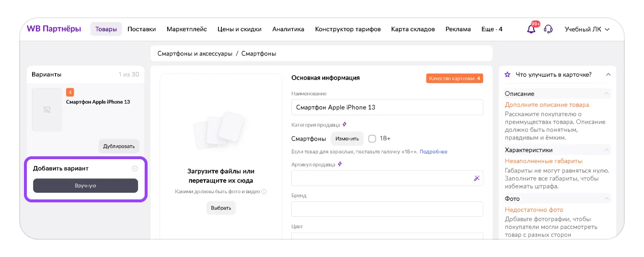Image resolution: width=644 pixels, height=257 pixels.
Task: Expand the Еще · 4 menu
Action: (492, 29)
